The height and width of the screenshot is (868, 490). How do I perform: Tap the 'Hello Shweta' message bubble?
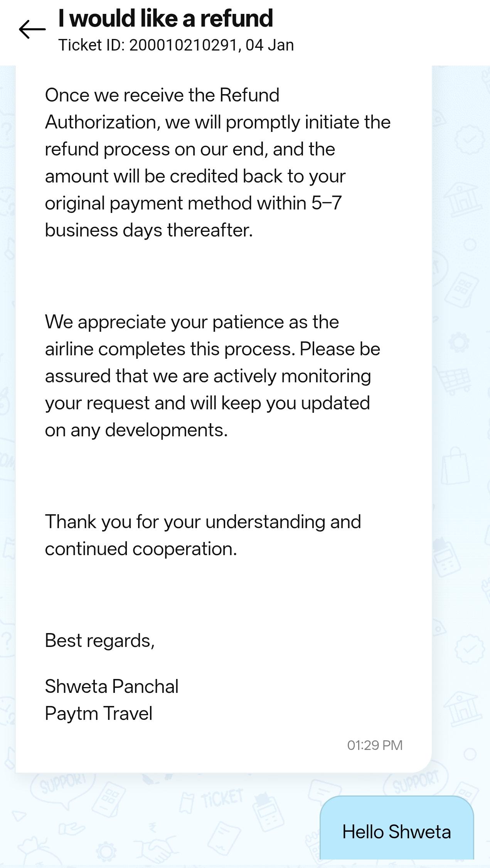396,831
